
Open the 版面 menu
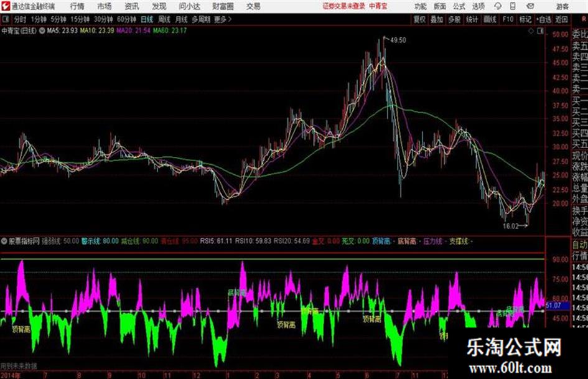[440, 6]
